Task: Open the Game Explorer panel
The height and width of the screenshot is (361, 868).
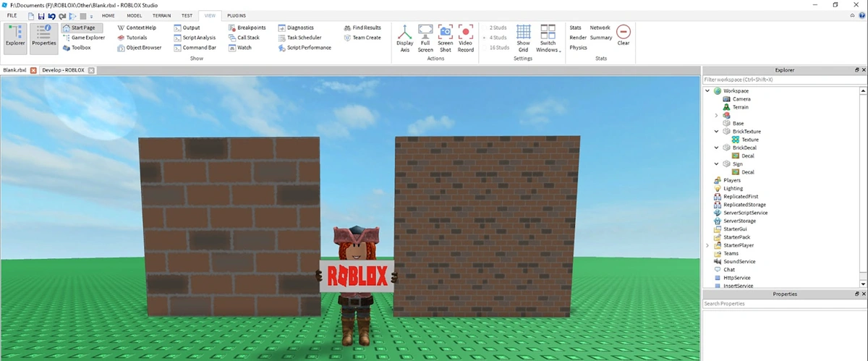Action: 84,38
